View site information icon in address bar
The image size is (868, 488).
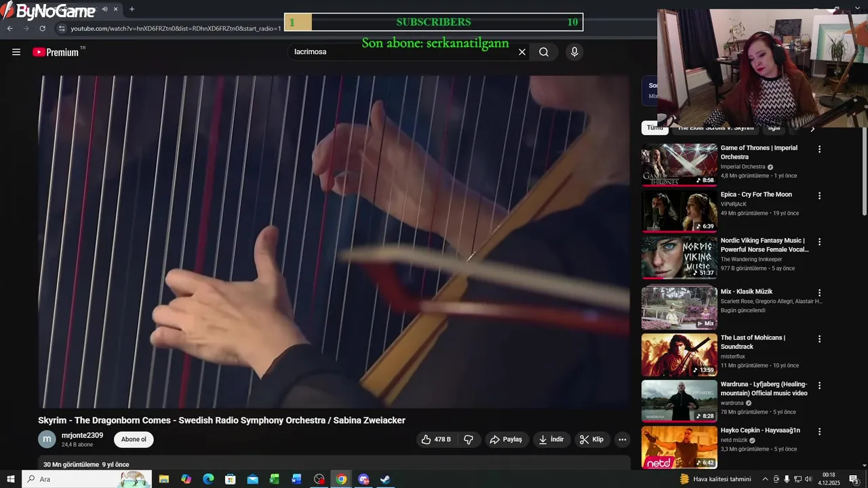tap(62, 28)
